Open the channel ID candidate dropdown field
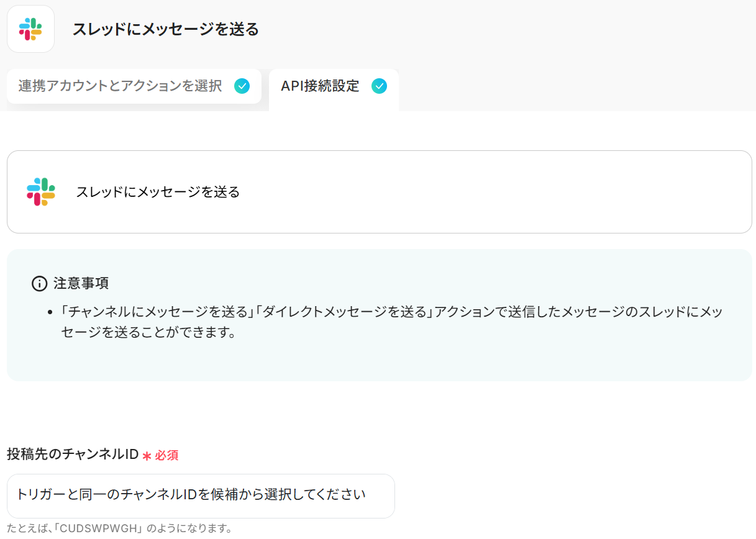 [201, 496]
